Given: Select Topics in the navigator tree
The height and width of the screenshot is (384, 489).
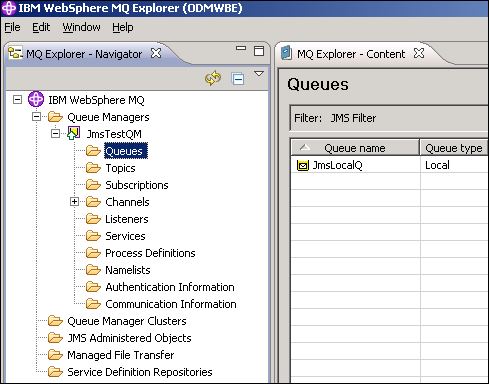Looking at the screenshot, I should (120, 168).
